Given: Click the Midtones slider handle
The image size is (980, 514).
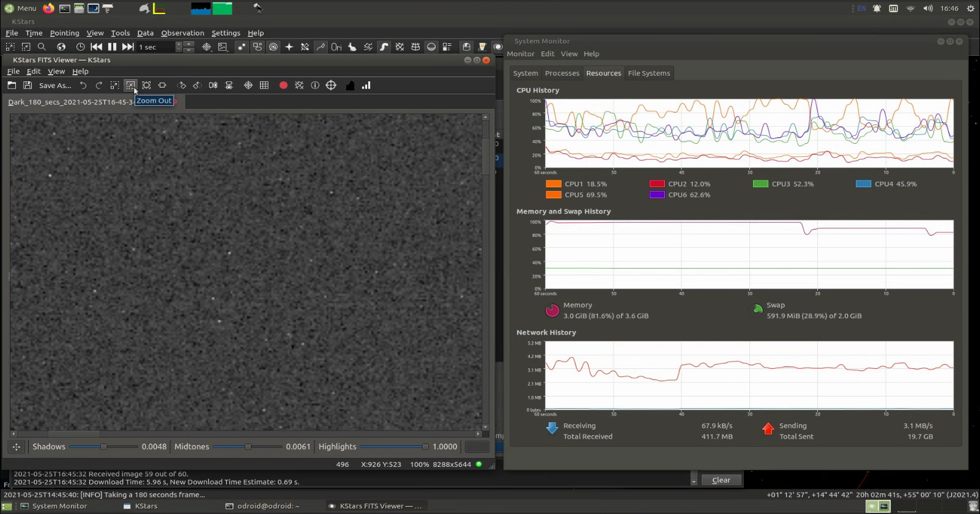Looking at the screenshot, I should tap(248, 447).
